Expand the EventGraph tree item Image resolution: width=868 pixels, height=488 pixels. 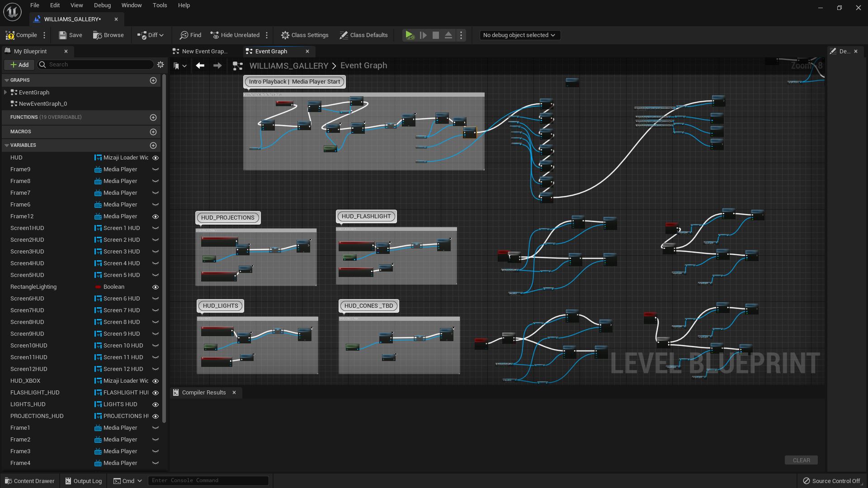[5, 92]
